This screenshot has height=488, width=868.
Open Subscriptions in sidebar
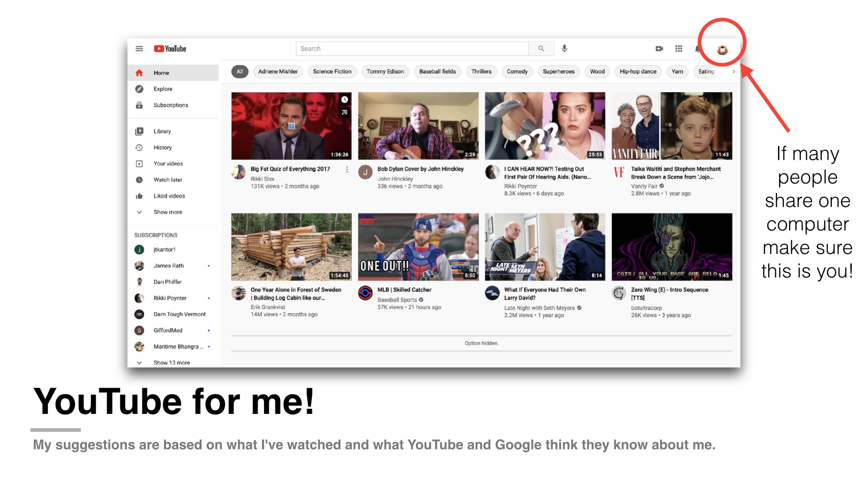pos(173,105)
